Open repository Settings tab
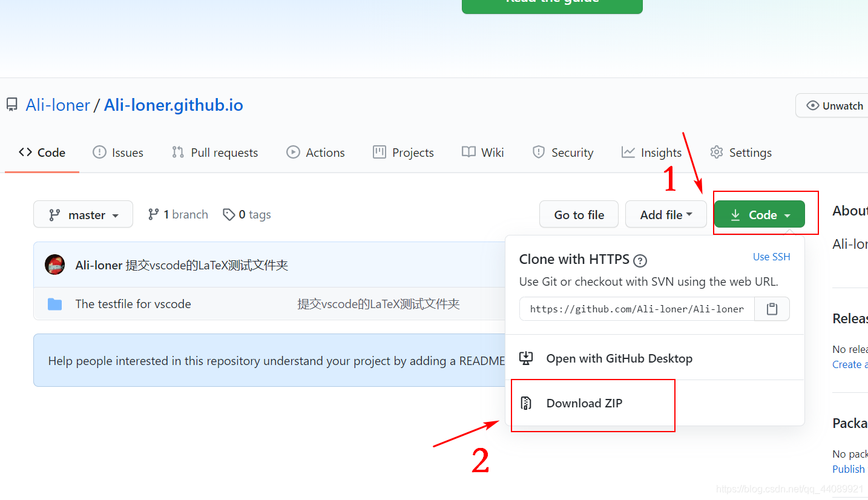 tap(741, 153)
